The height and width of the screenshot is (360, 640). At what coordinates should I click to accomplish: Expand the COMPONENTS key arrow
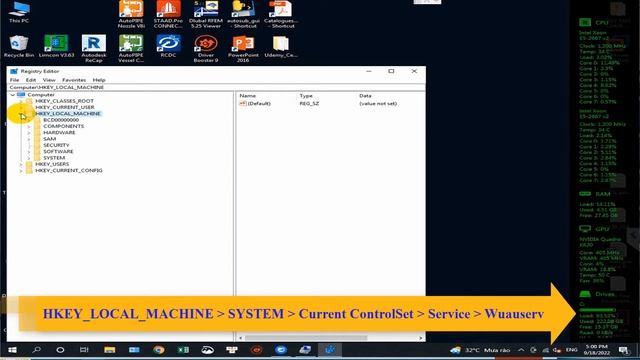point(29,126)
